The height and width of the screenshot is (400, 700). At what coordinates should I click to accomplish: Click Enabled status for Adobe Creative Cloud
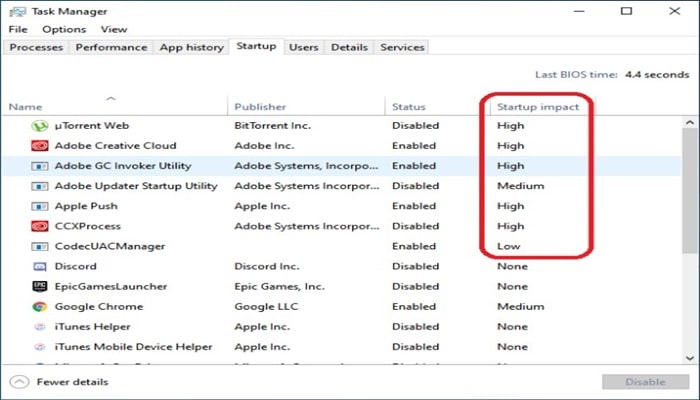414,146
